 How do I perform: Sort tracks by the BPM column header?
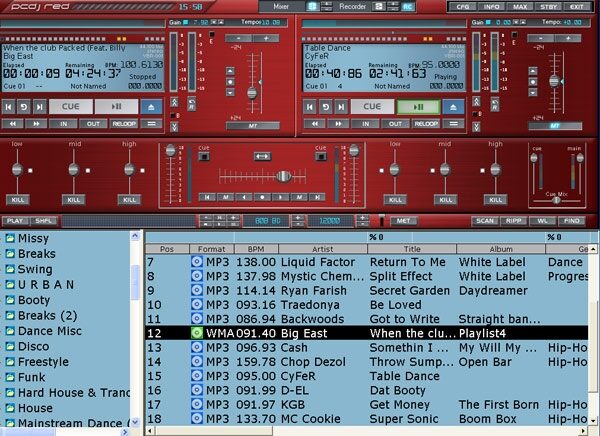tap(256, 249)
